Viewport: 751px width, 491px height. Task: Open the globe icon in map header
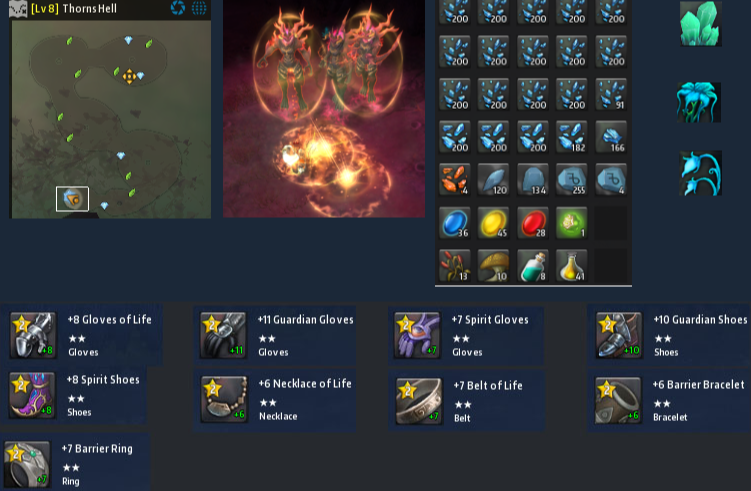[x=199, y=8]
